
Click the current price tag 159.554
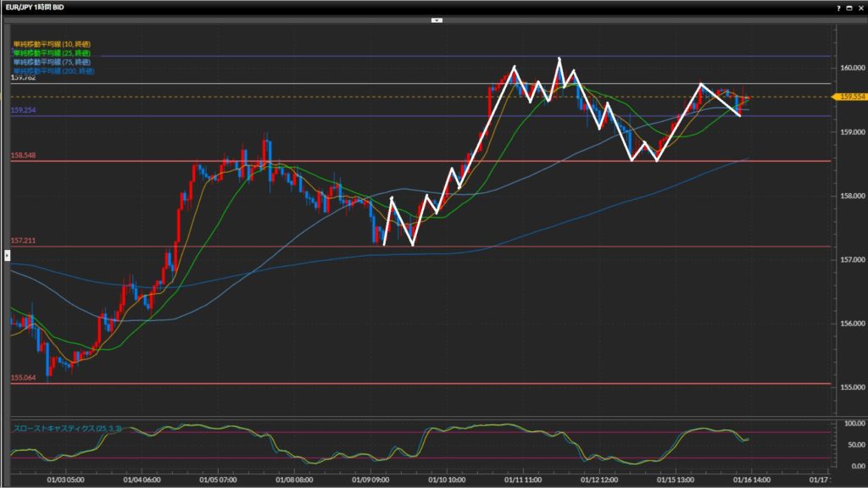[850, 97]
